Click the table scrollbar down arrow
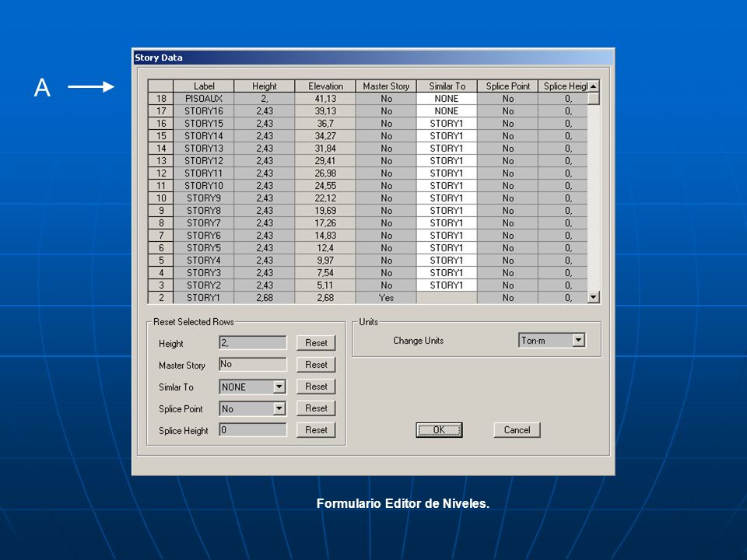747x560 pixels. coord(593,297)
